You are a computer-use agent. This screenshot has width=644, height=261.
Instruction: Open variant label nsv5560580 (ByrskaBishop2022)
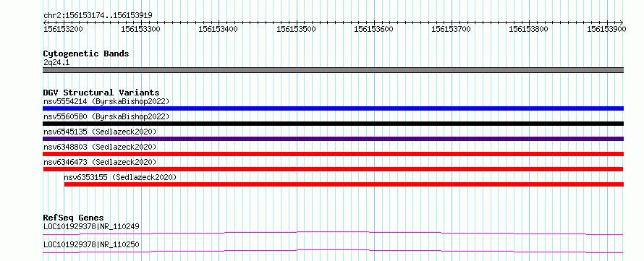[106, 116]
